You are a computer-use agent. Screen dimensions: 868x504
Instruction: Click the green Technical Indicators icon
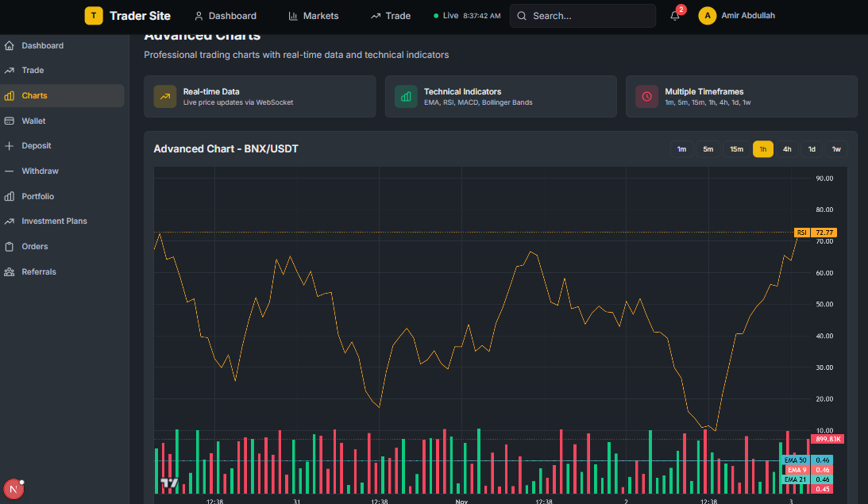(406, 96)
